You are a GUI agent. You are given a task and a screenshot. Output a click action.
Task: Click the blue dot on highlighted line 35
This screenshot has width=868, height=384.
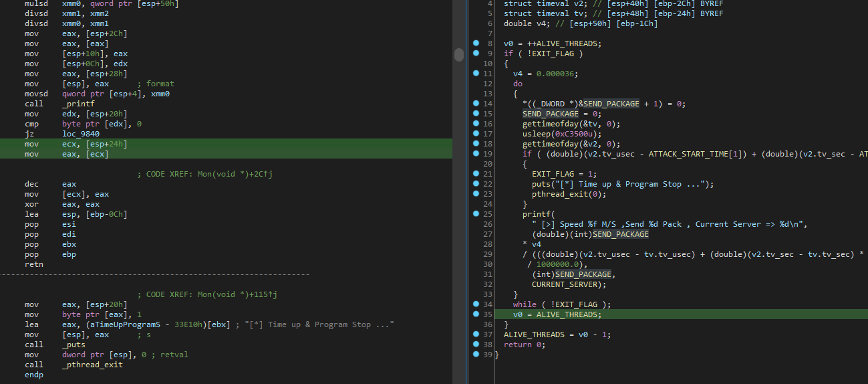[x=476, y=314]
